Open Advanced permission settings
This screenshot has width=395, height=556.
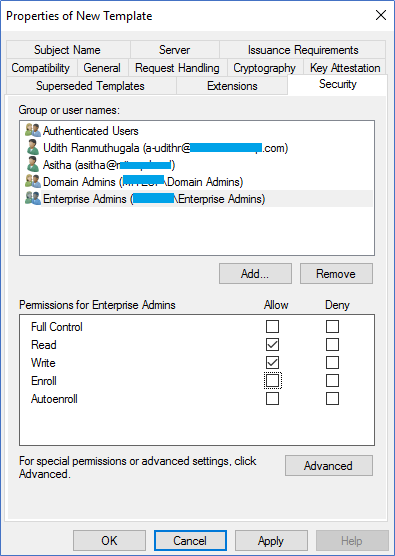coord(329,466)
